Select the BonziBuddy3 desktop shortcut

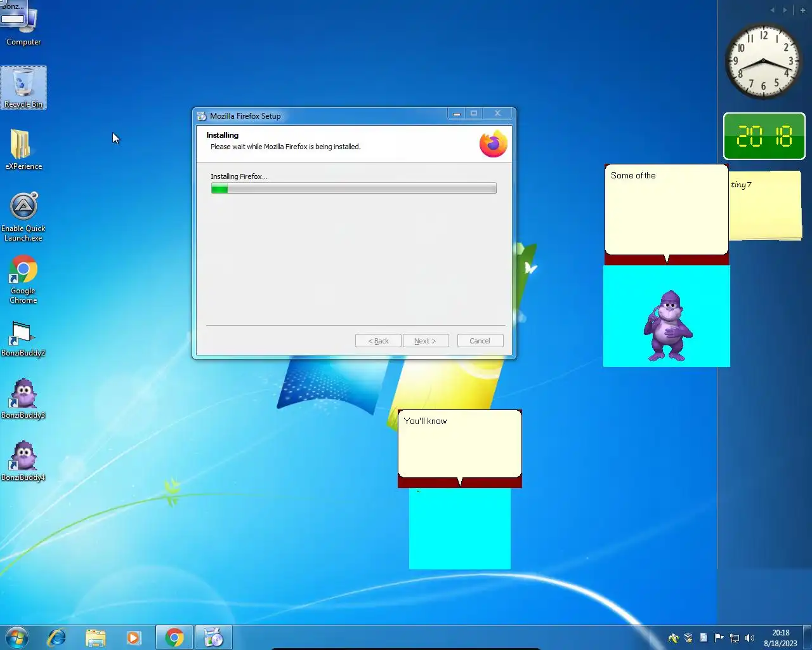23,399
